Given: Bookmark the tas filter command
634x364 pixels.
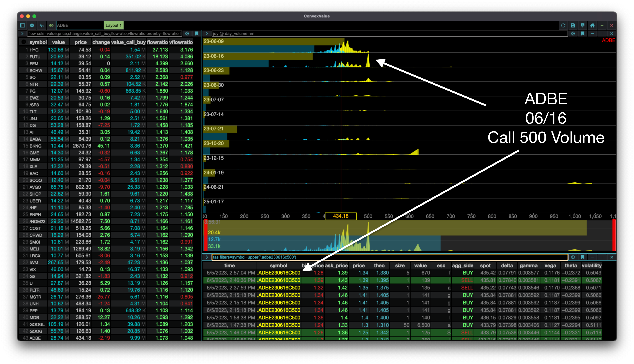Looking at the screenshot, I should (x=583, y=257).
